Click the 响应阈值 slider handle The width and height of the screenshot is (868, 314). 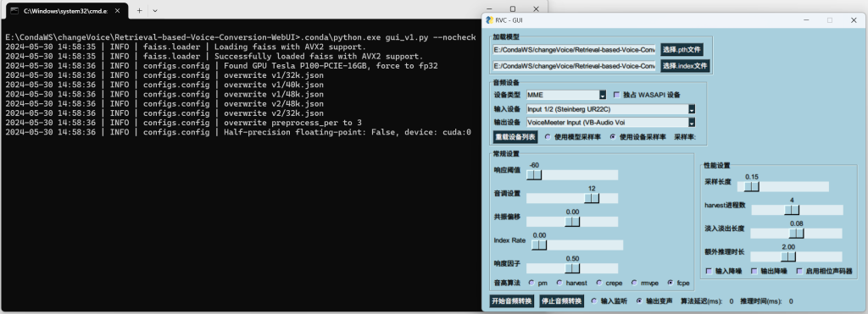pos(534,175)
